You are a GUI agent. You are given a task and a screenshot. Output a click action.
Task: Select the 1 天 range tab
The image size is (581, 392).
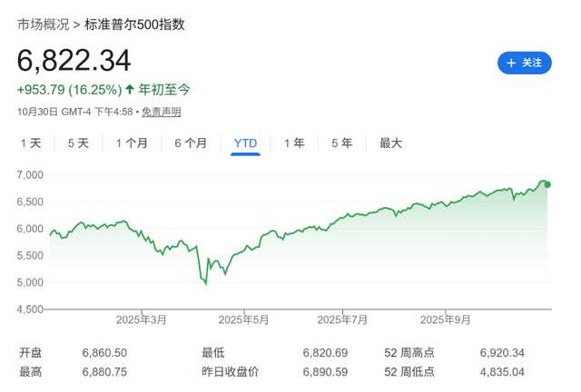[31, 143]
